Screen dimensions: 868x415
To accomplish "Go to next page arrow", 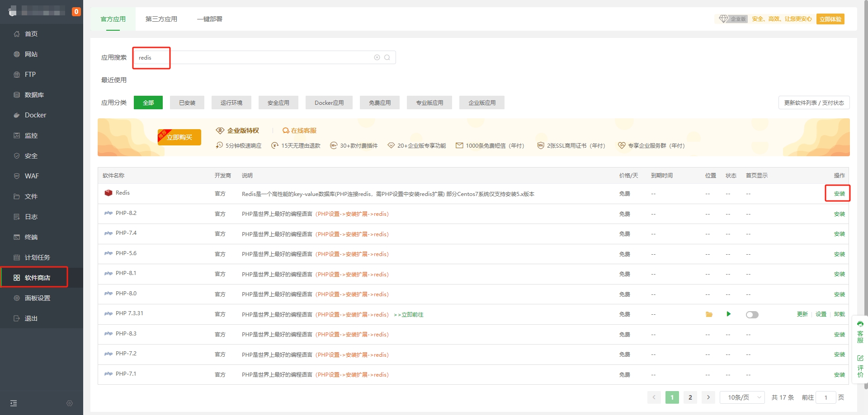I will (x=708, y=397).
